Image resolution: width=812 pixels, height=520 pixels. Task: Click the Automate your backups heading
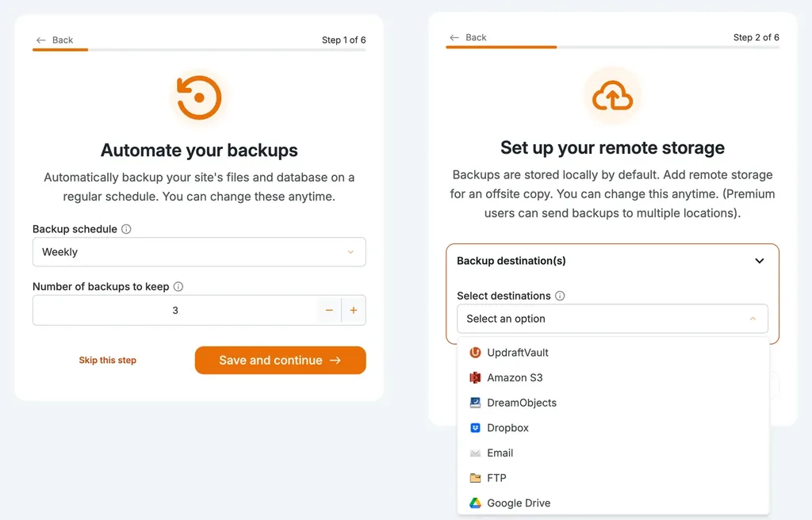pos(199,150)
